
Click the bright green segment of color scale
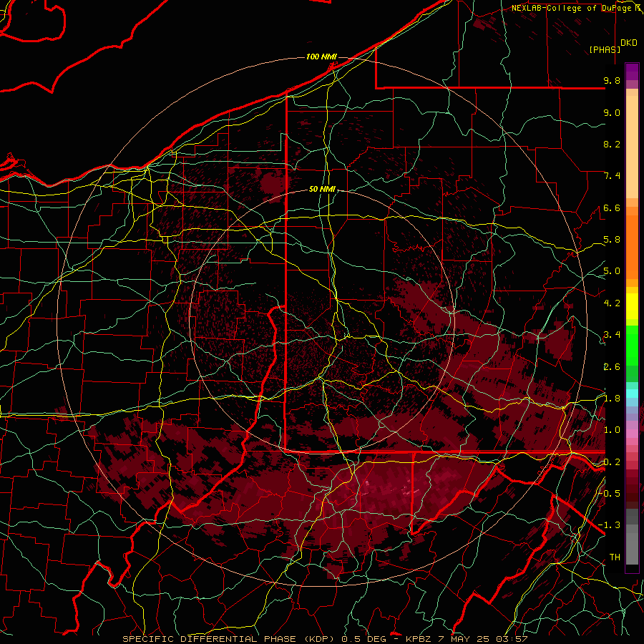tap(632, 345)
